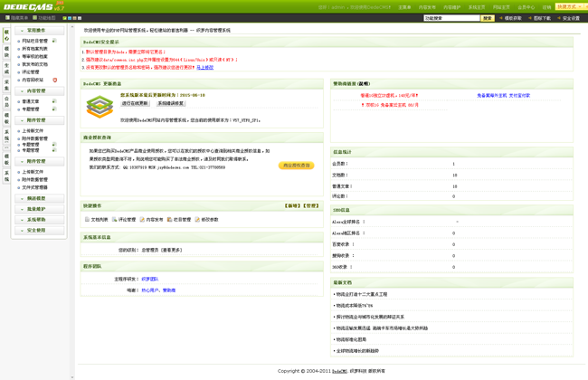Open 所有档案列表 in sidebar

click(x=34, y=49)
